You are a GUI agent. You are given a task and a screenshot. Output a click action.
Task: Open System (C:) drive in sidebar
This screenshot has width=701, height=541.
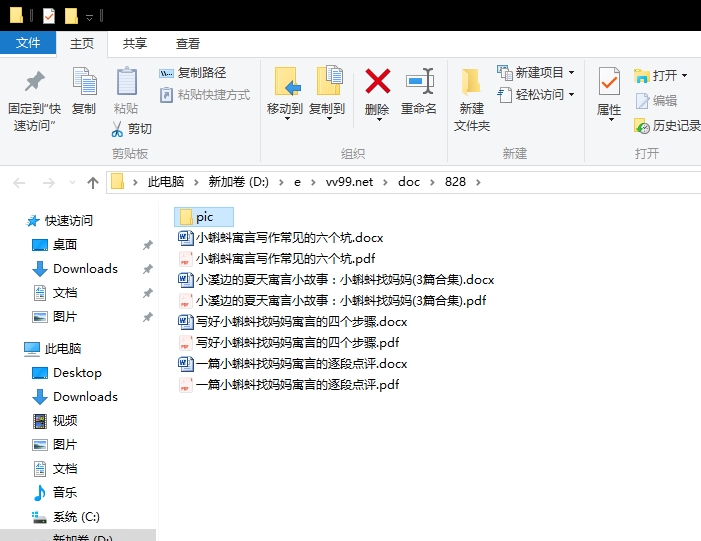(66, 517)
